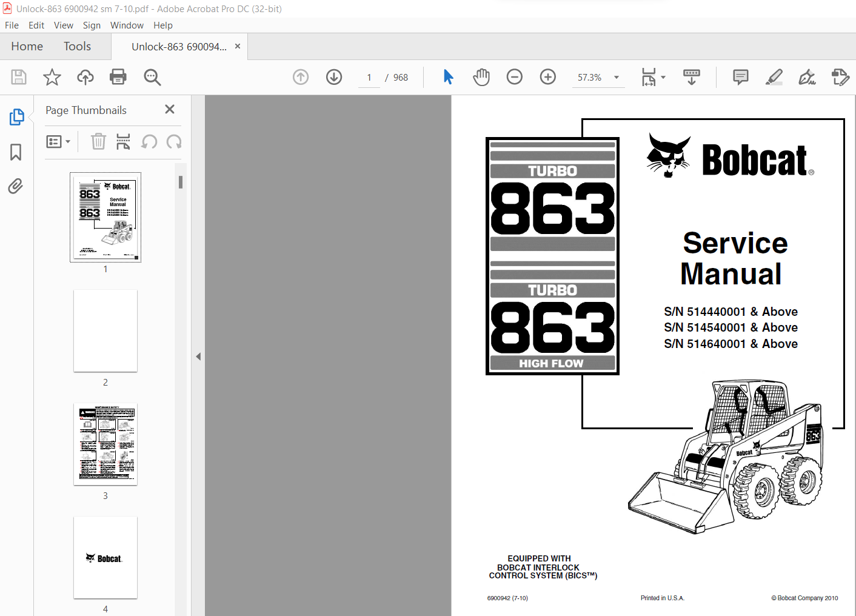Rotate page clockwise
The height and width of the screenshot is (616, 856).
174,142
